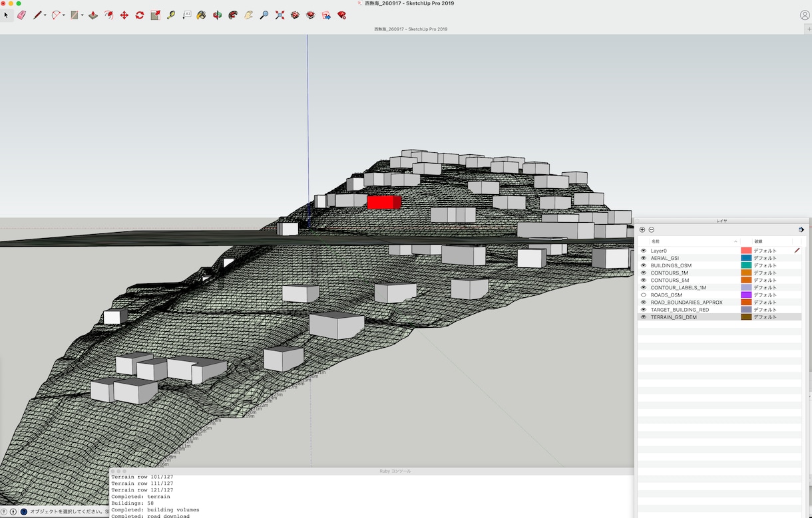The height and width of the screenshot is (518, 812).
Task: Open the 3D Warehouse toolbar icon
Action: click(295, 15)
